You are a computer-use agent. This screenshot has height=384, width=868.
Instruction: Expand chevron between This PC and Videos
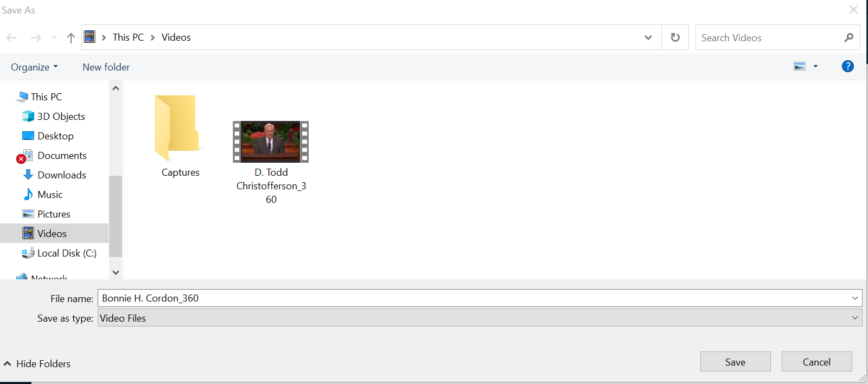[153, 37]
